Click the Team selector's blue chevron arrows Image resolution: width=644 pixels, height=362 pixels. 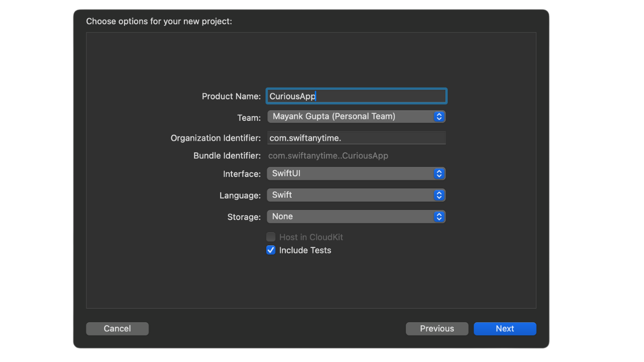(439, 117)
